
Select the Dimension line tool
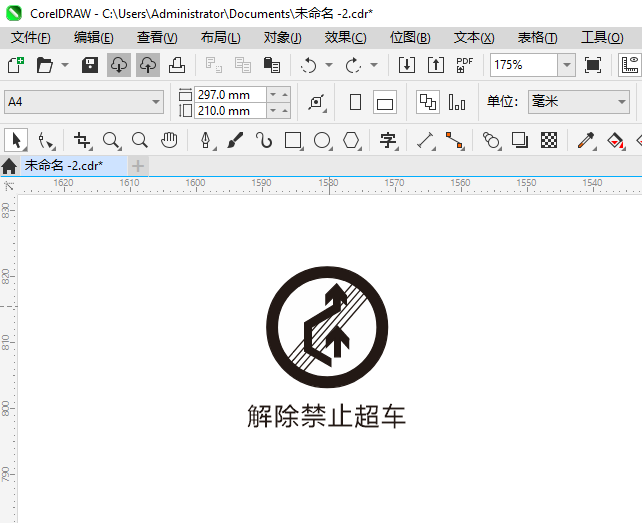[x=425, y=140]
